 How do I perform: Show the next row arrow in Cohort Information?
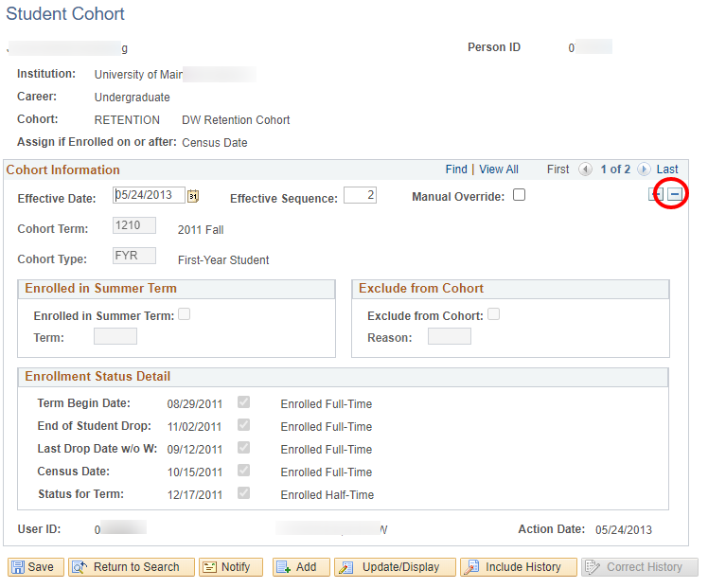(x=644, y=169)
